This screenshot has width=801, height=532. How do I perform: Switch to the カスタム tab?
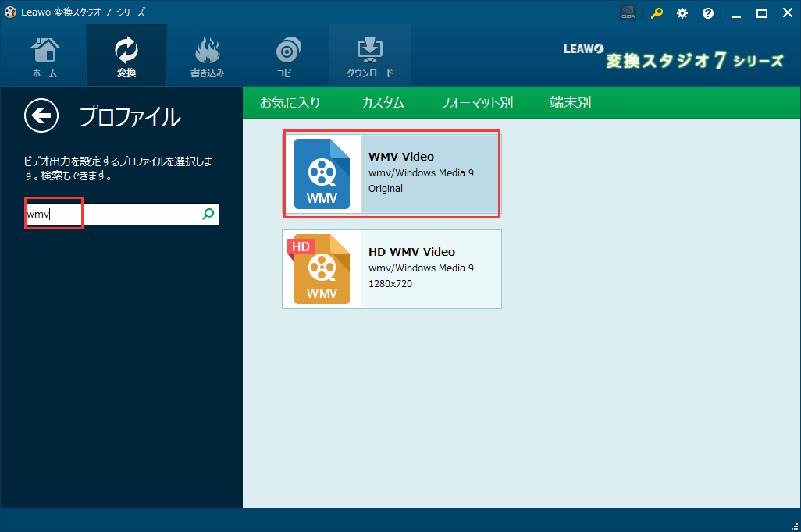(383, 102)
